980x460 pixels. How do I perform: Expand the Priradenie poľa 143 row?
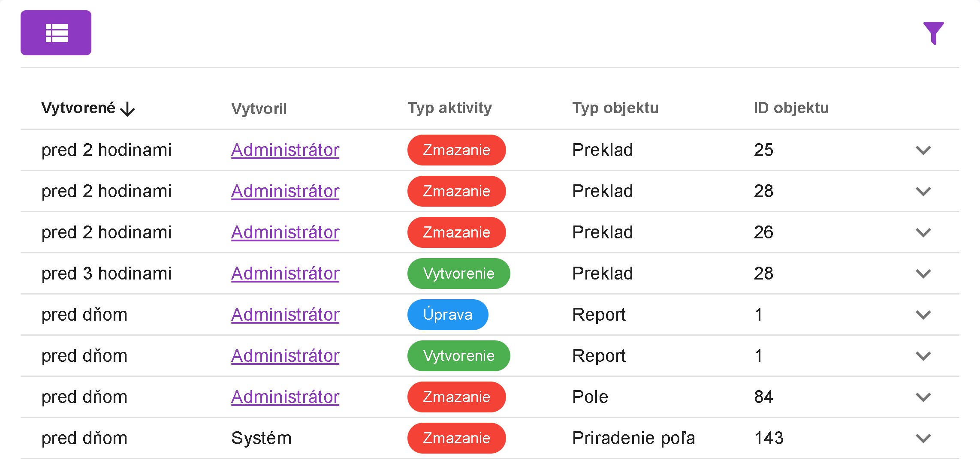[923, 438]
